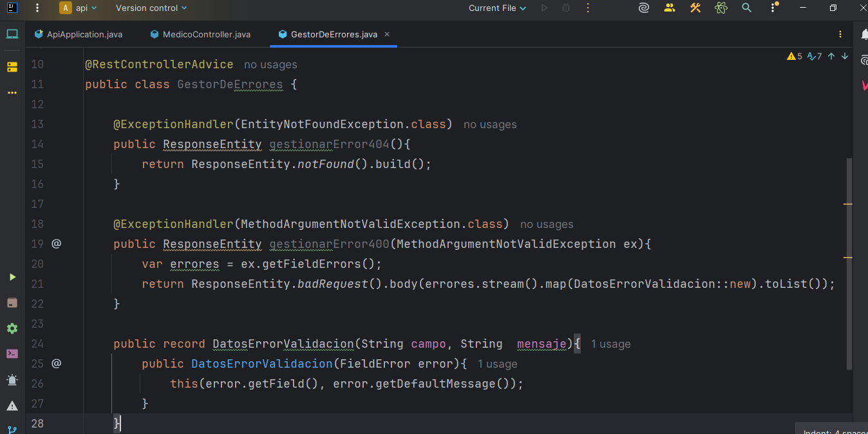Show the 5 warnings inspection indicator
868x434 pixels.
coord(795,57)
